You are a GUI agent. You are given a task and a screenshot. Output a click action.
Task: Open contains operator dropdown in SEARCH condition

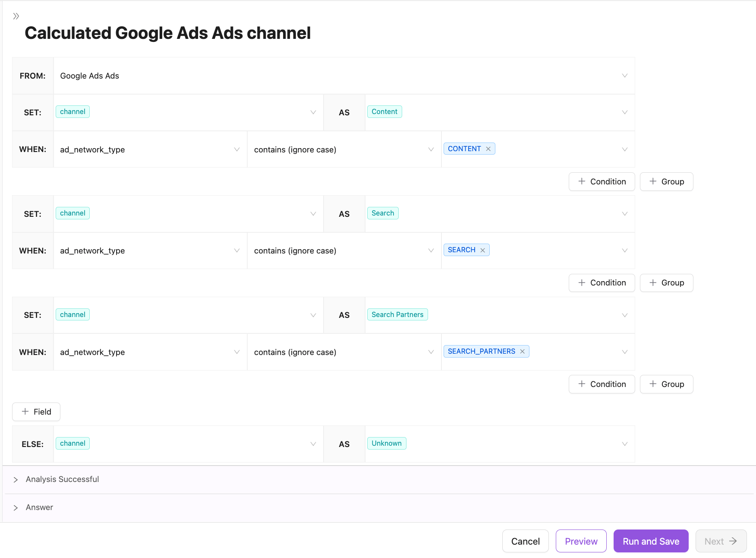point(344,251)
